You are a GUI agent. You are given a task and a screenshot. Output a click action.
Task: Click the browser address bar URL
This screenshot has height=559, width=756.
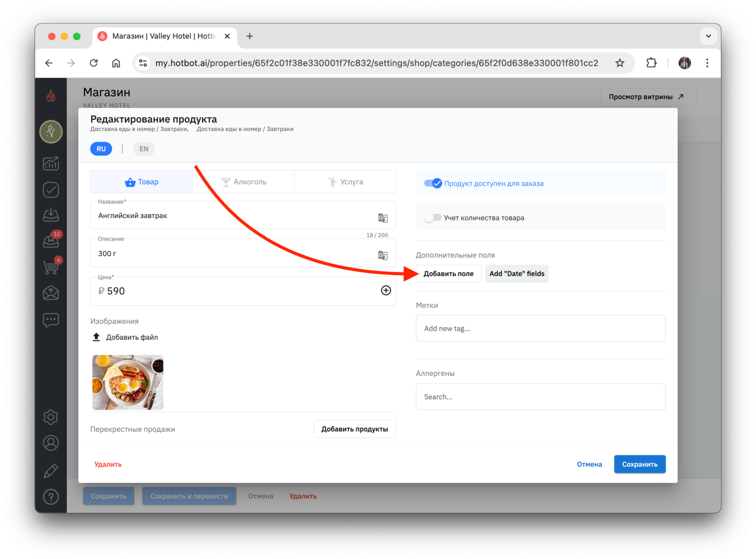tap(377, 63)
